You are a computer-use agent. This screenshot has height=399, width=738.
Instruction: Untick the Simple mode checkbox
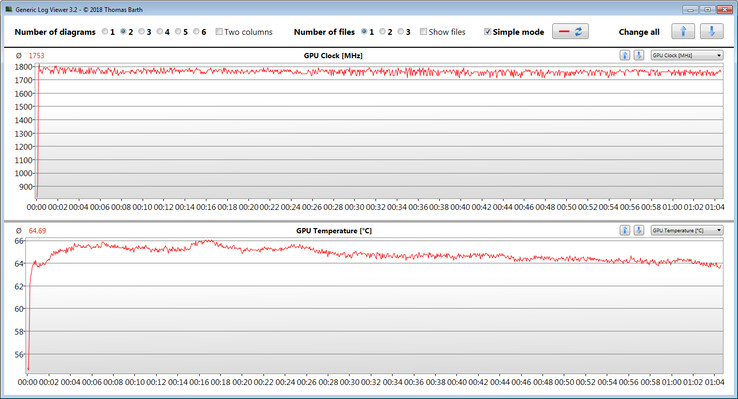[x=488, y=32]
